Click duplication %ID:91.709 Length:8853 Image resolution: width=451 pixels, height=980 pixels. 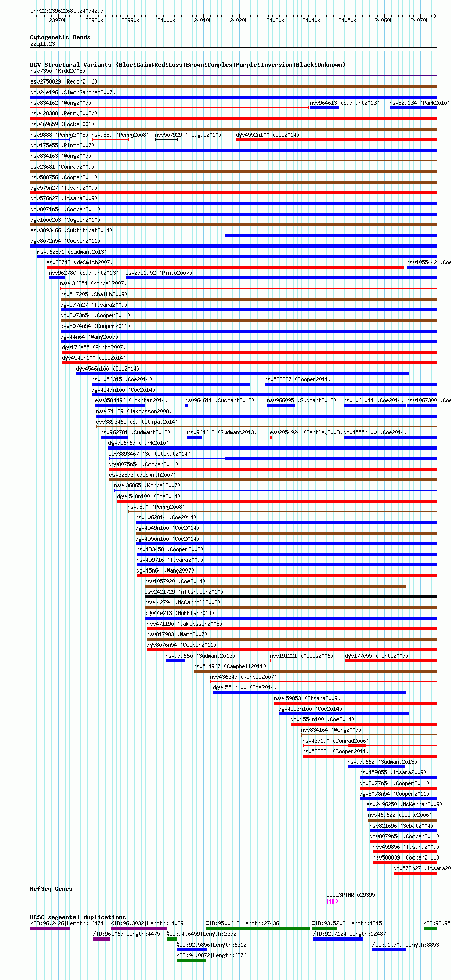pos(389,949)
